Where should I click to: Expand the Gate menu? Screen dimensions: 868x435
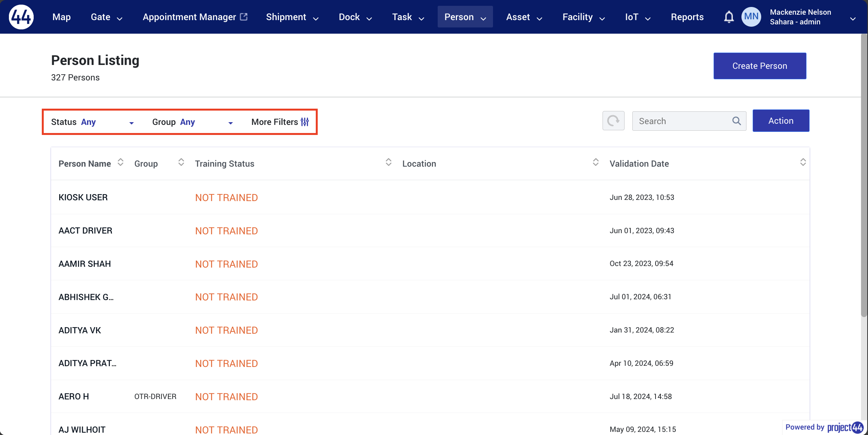click(106, 17)
